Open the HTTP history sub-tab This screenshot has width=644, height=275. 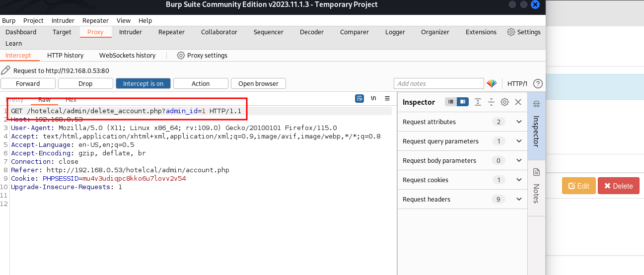66,55
